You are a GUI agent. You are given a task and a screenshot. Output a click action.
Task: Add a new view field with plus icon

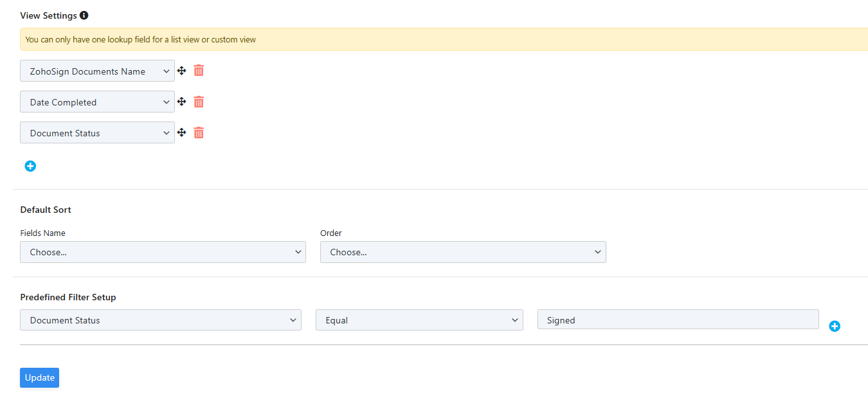coord(30,166)
